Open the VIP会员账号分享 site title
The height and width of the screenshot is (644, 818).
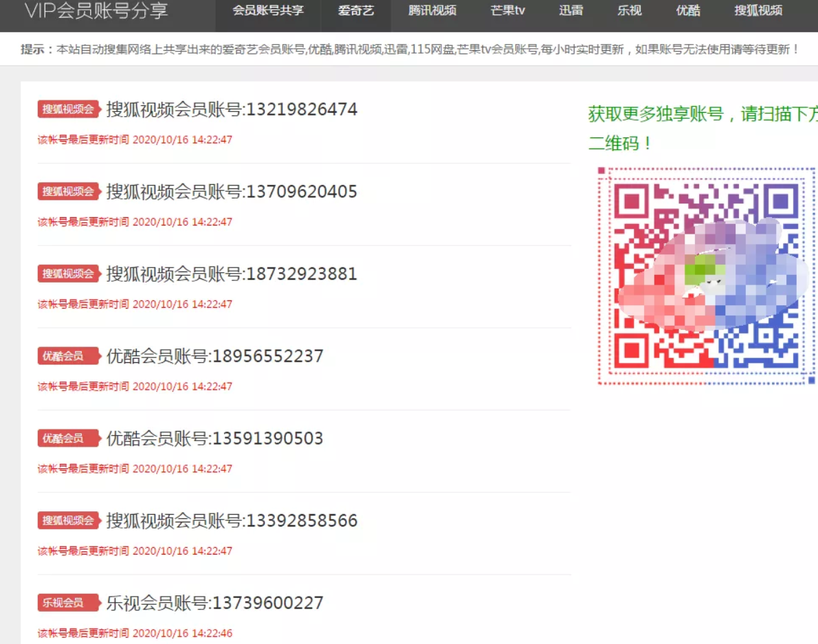96,10
